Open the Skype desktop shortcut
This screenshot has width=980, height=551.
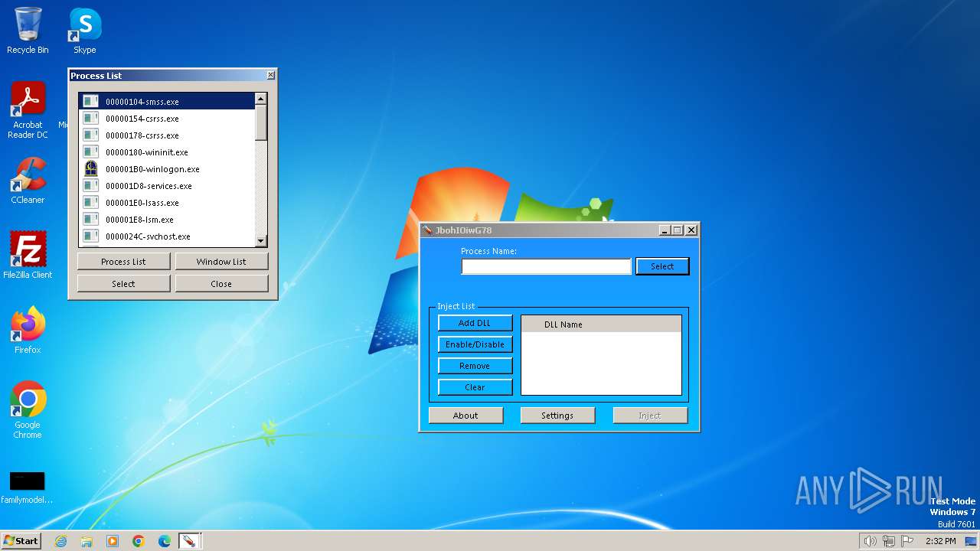click(85, 31)
